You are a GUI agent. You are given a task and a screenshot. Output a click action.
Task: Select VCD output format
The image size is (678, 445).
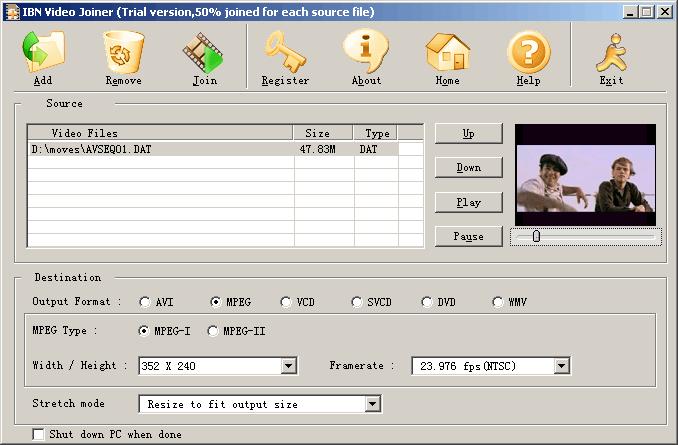286,302
